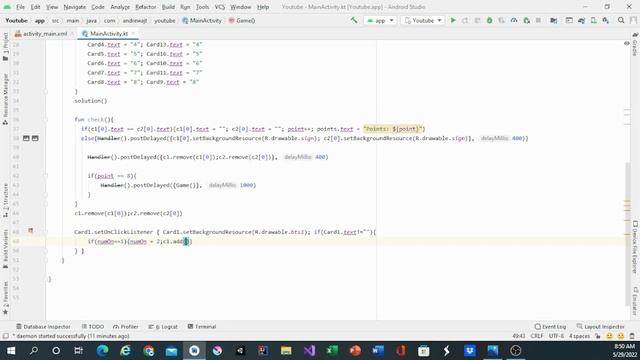
Task: Click the Stop square icon in toolbar
Action: (538, 20)
